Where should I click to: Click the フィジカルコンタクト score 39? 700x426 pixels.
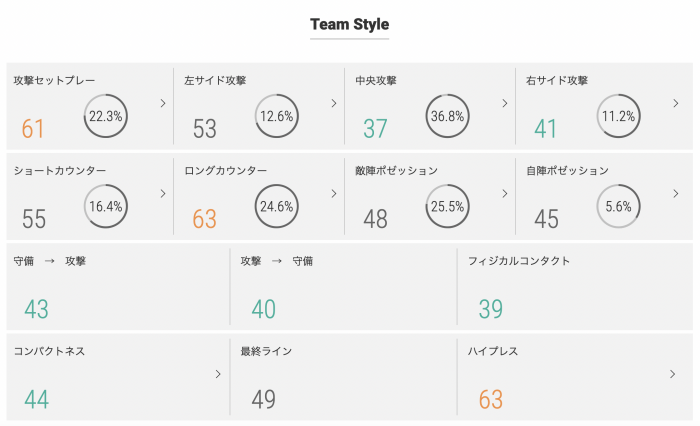490,310
